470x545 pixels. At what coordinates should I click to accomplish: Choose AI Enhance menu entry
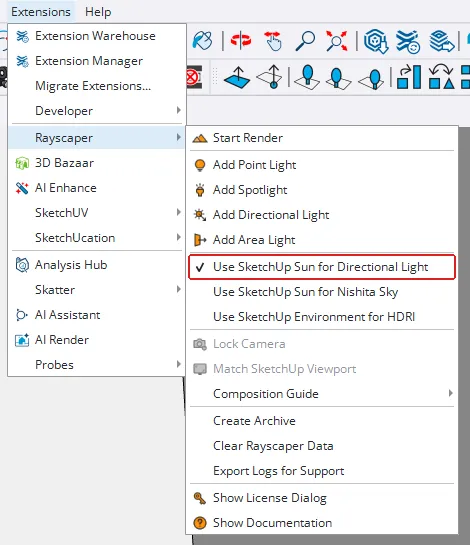[x=97, y=188]
